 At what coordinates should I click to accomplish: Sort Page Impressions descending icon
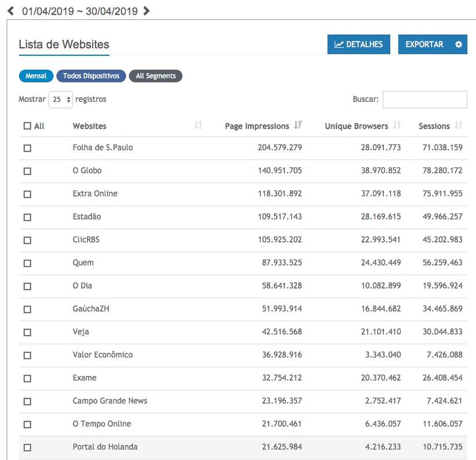pos(298,126)
